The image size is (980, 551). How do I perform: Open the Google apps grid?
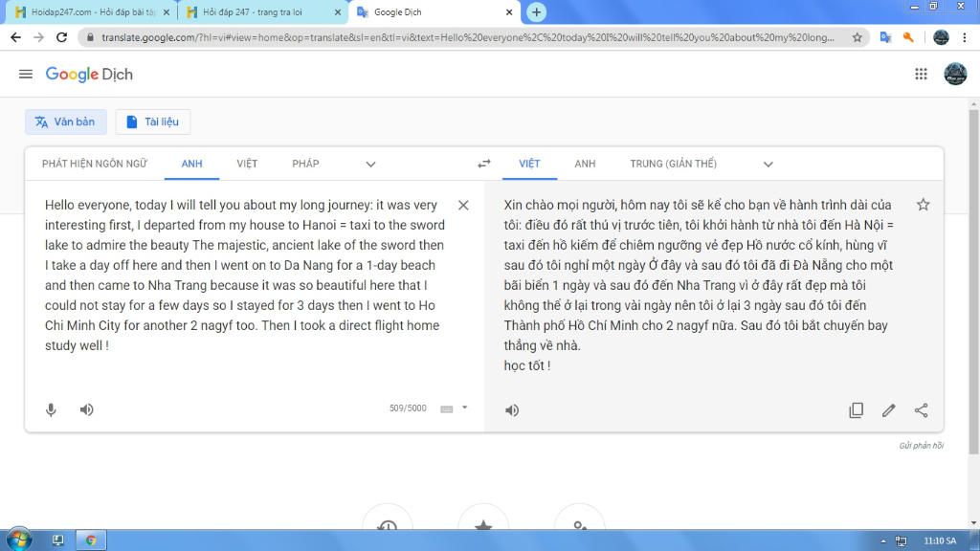(x=921, y=75)
